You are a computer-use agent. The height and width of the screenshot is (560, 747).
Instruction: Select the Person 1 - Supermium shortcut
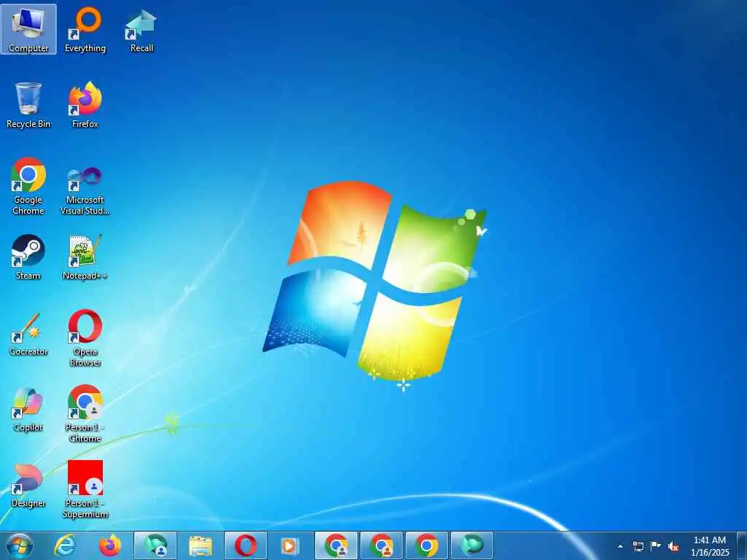pyautogui.click(x=85, y=489)
